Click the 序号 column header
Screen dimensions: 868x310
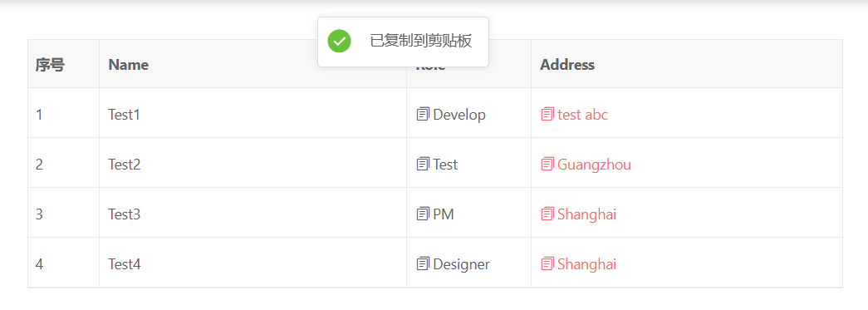[x=50, y=65]
